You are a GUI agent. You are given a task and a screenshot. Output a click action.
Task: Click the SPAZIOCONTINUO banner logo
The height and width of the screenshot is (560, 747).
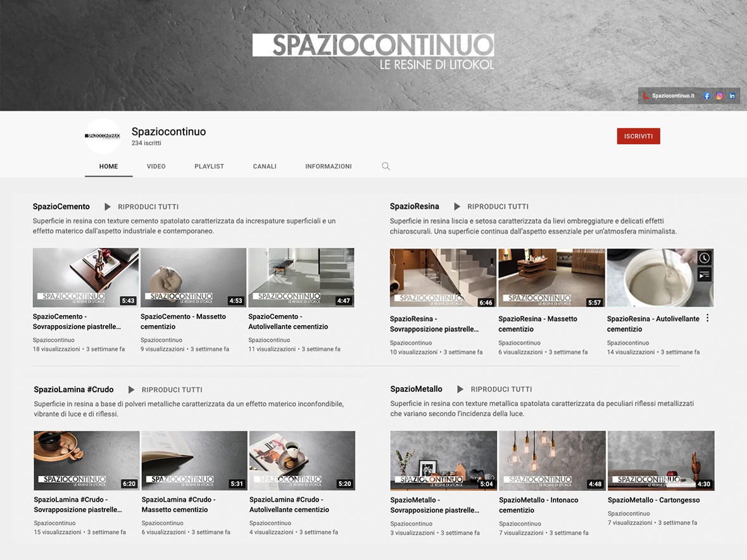[x=373, y=51]
